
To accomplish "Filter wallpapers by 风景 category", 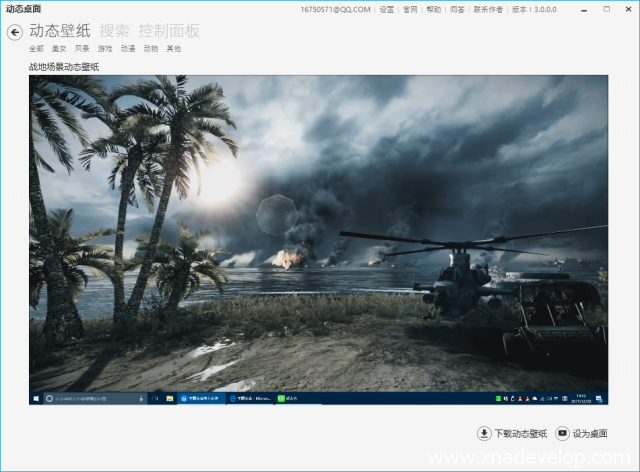I will pyautogui.click(x=82, y=48).
